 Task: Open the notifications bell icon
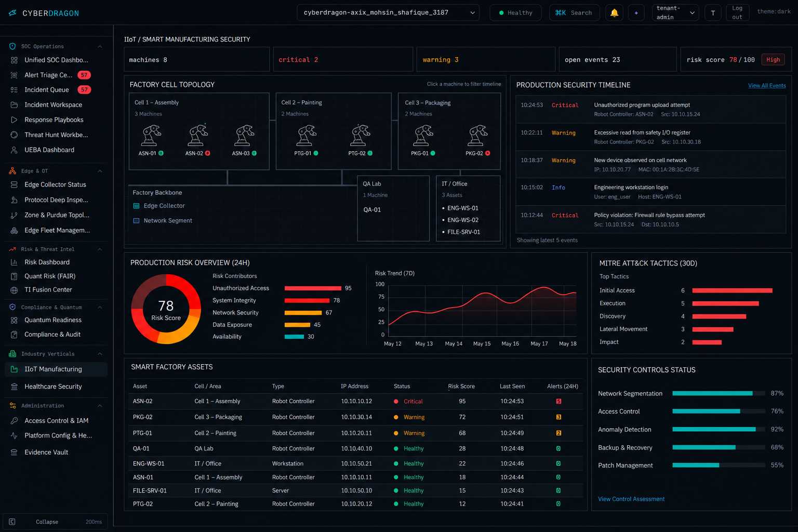click(x=614, y=13)
